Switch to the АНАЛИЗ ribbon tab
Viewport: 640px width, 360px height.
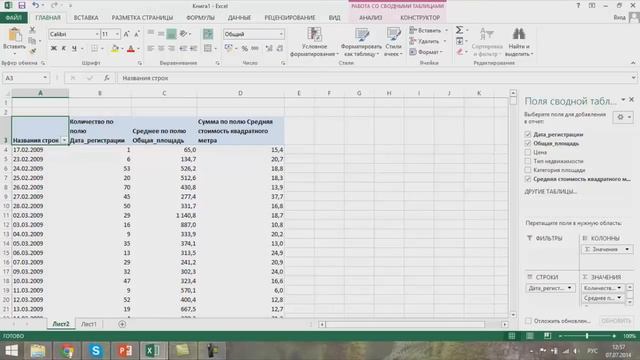click(371, 18)
